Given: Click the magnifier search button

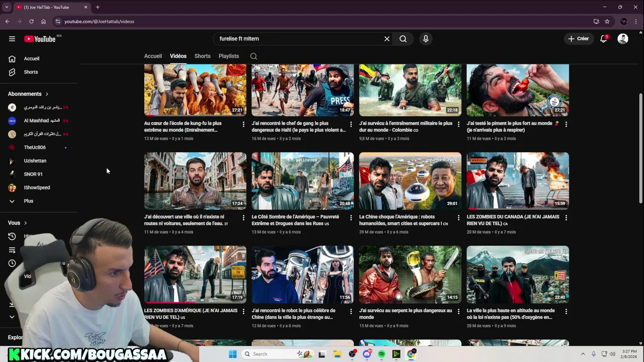Looking at the screenshot, I should [403, 39].
